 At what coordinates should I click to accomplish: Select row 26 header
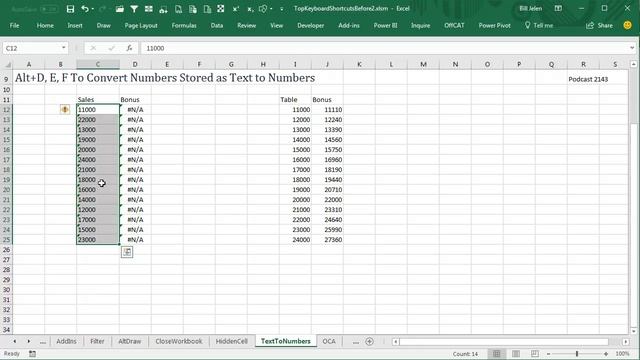7,250
